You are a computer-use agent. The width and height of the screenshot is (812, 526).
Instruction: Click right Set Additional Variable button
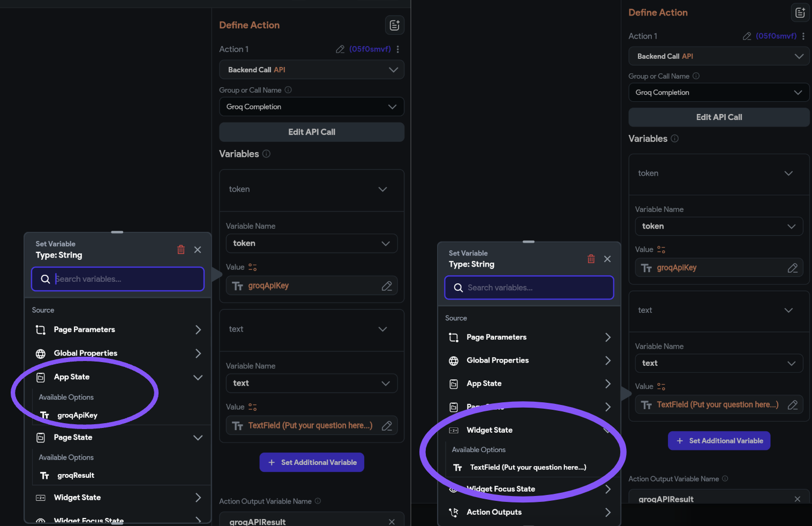[x=719, y=441]
